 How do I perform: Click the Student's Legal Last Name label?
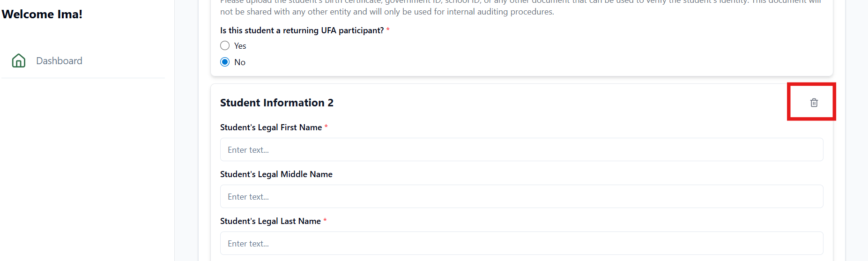(x=271, y=221)
